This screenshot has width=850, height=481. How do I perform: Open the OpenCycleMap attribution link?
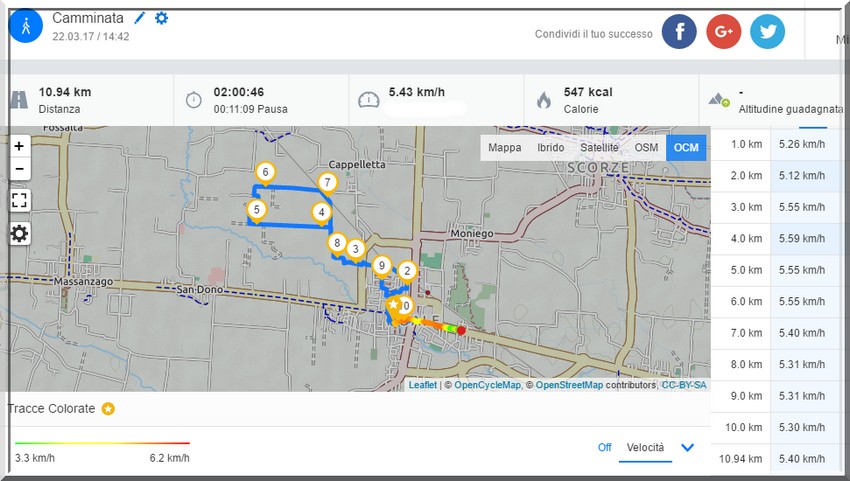487,385
